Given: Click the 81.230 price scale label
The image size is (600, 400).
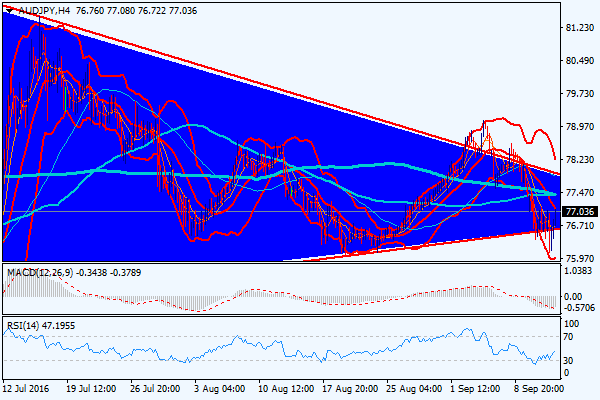Looking at the screenshot, I should (580, 28).
